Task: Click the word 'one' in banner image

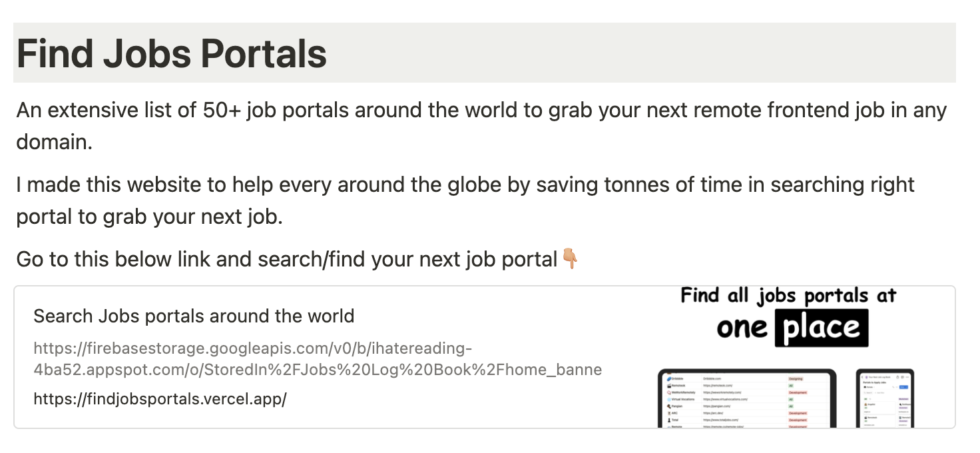Action: [742, 328]
